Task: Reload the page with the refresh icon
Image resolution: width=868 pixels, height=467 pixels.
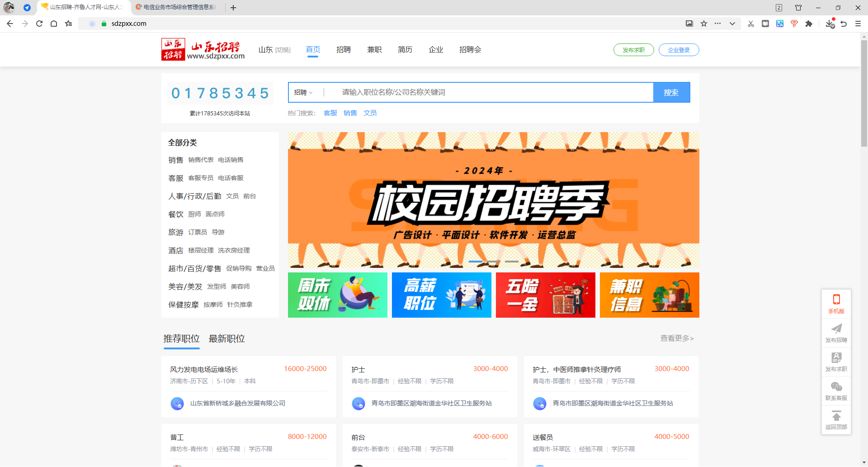Action: point(39,24)
